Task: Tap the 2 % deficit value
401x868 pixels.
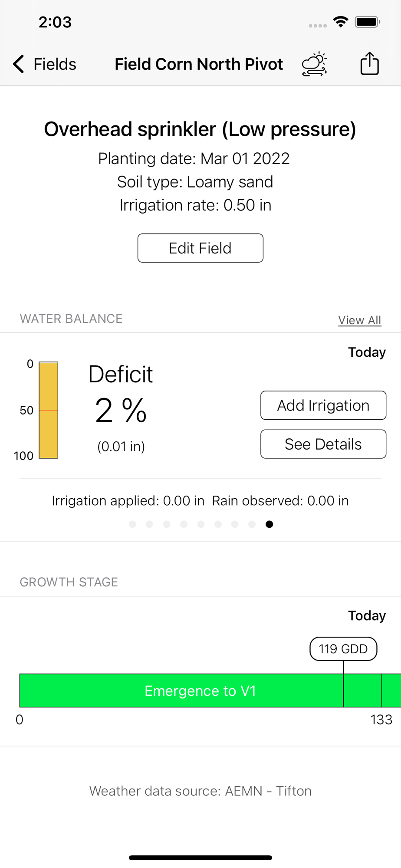Action: click(121, 411)
